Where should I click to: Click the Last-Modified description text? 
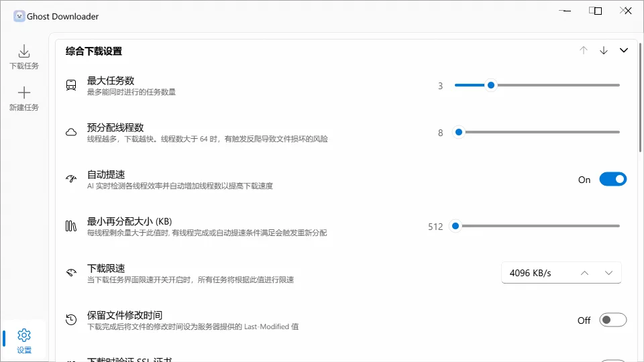click(x=193, y=326)
